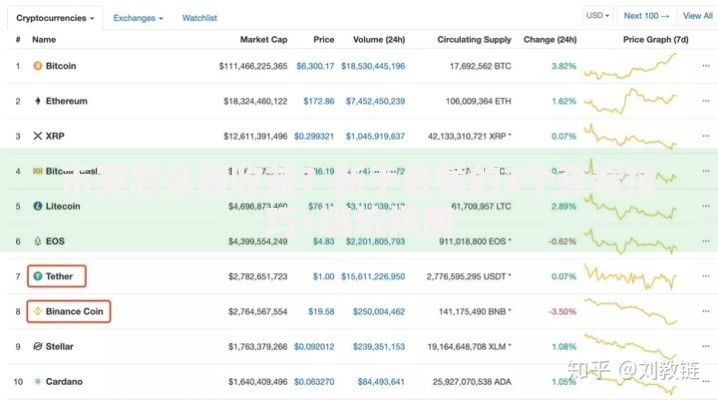The height and width of the screenshot is (400, 718).
Task: Click the EOS icon
Action: 38,241
